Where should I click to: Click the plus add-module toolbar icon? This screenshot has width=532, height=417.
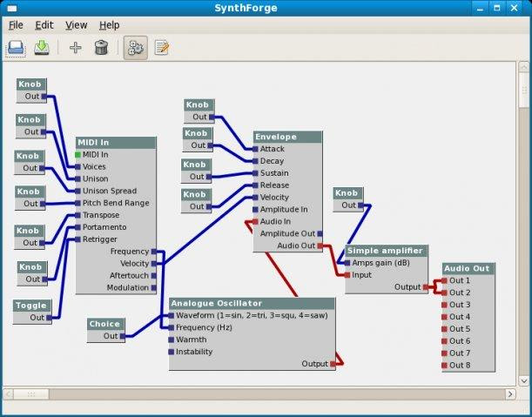(x=76, y=48)
